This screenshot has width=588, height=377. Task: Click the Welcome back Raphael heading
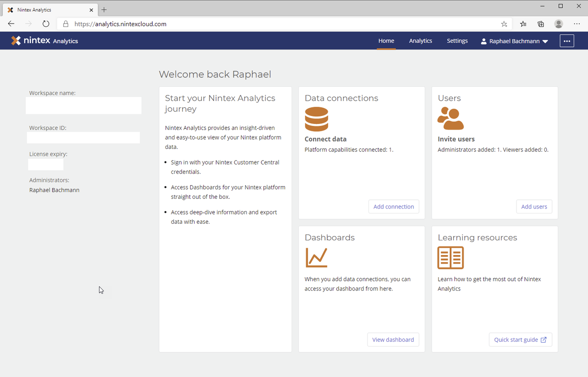[x=215, y=74]
